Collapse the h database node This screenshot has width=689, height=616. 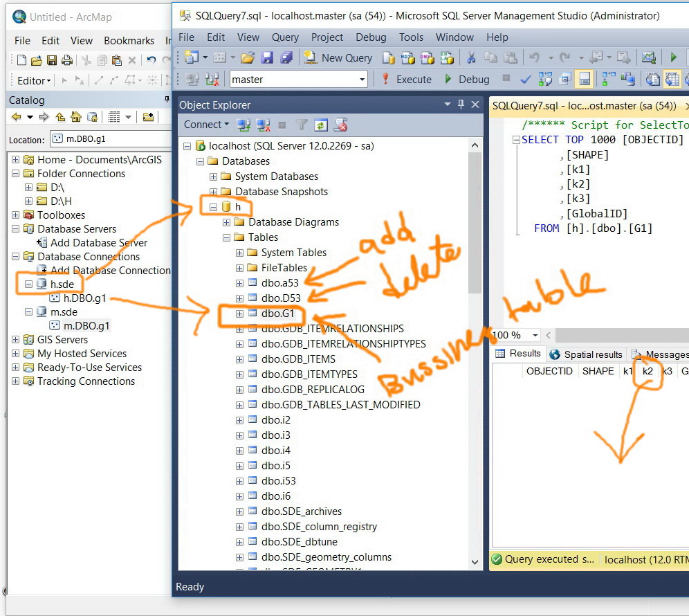(214, 207)
